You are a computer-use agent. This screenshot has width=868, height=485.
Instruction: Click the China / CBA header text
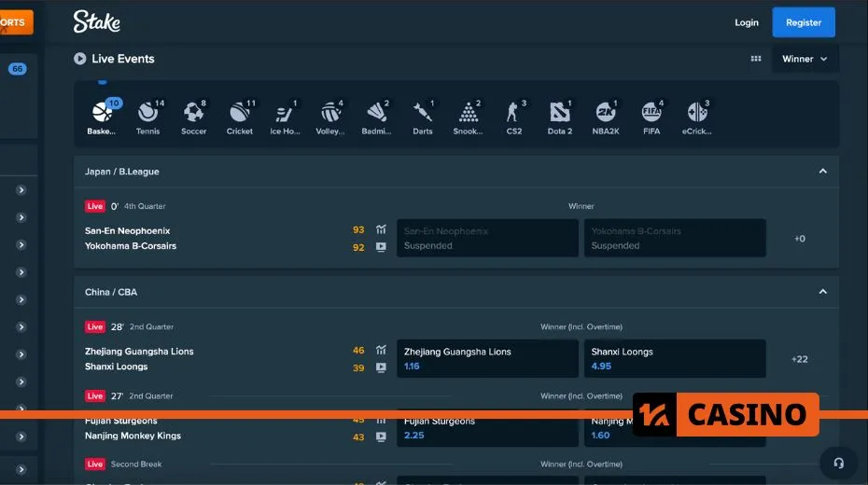pyautogui.click(x=111, y=292)
